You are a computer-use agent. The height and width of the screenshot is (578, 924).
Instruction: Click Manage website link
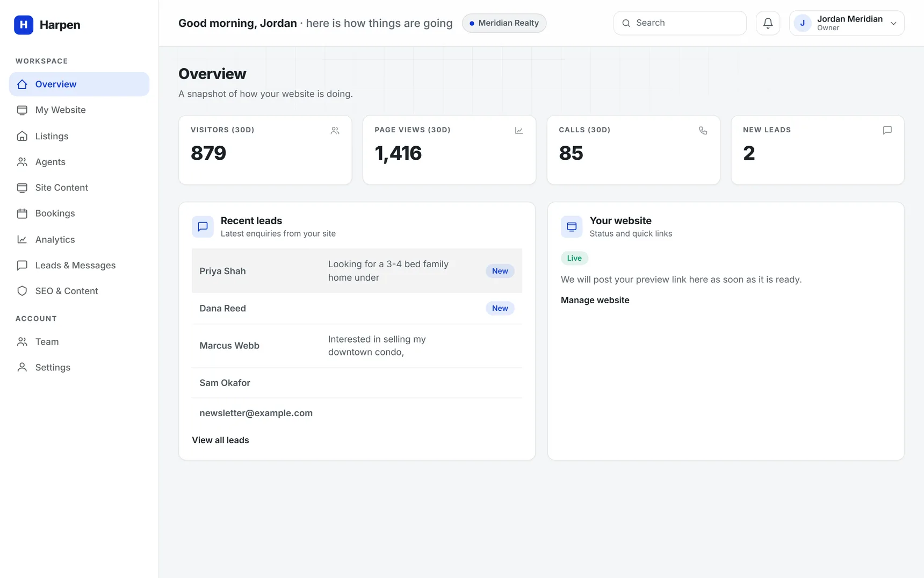click(x=595, y=300)
